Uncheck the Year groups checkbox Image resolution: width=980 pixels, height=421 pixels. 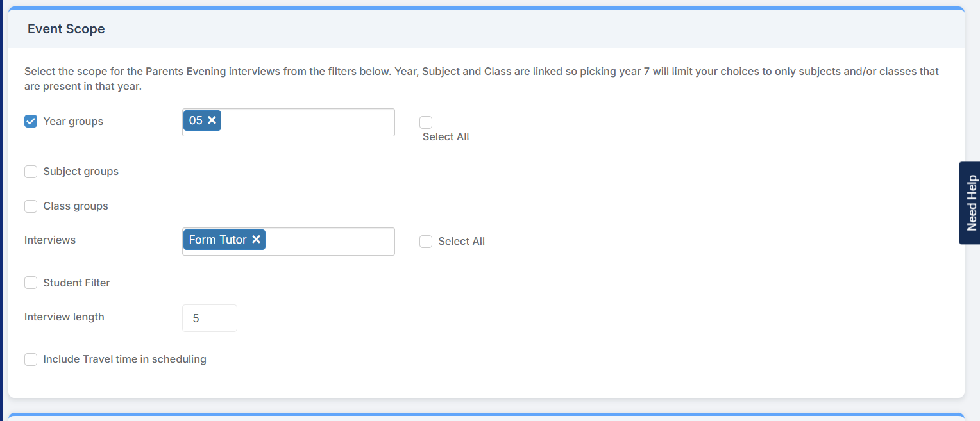click(31, 121)
